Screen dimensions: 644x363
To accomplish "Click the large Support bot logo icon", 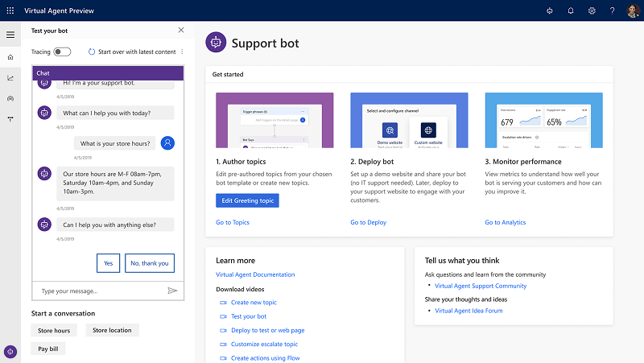I will [x=216, y=43].
